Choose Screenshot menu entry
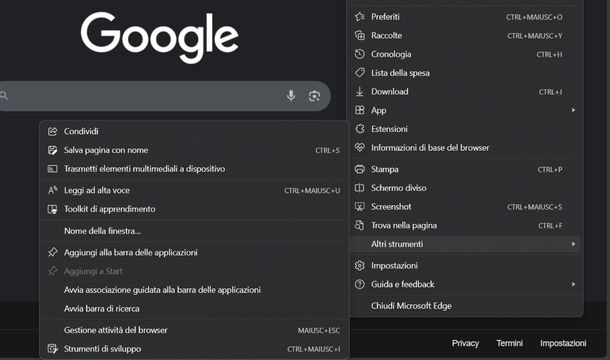610x360 pixels. tap(465, 207)
